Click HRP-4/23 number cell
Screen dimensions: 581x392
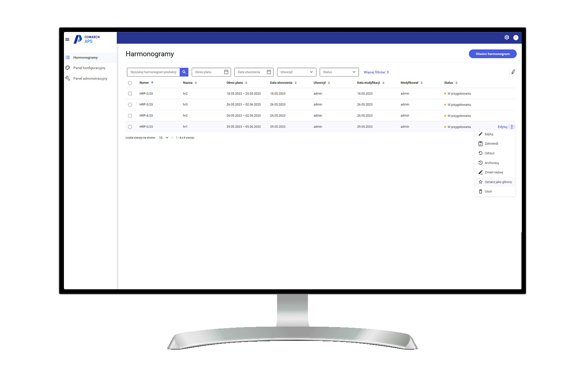146,116
